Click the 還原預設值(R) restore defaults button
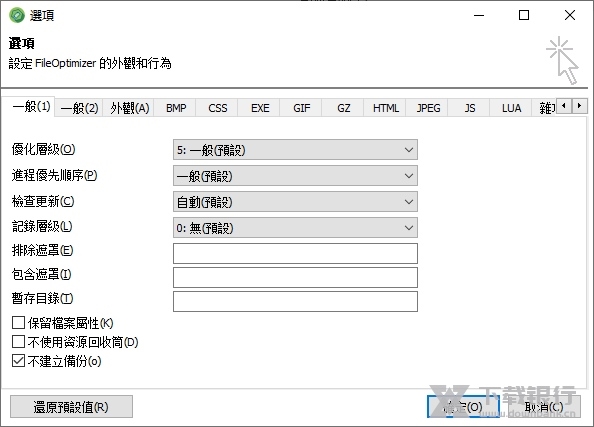 [x=71, y=407]
